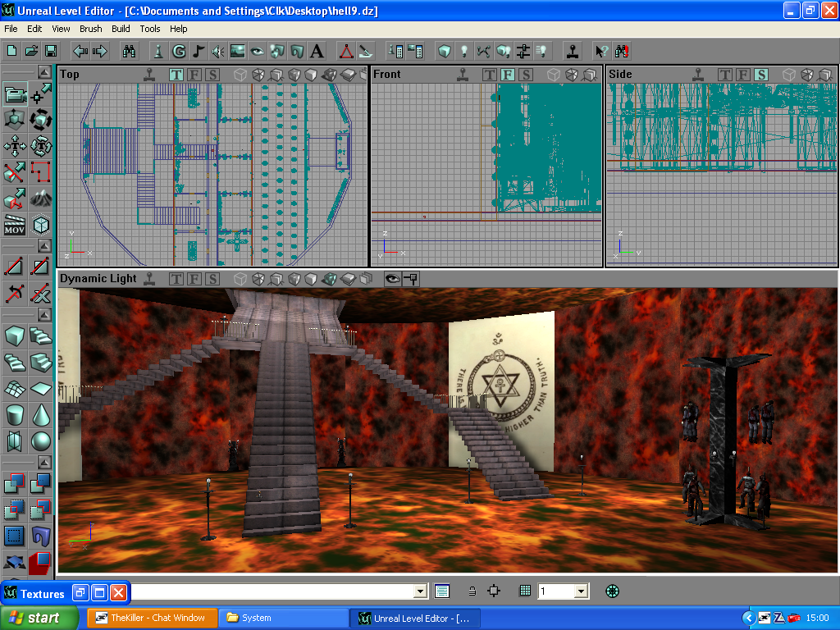
Task: Click the Save level floppy disk icon
Action: pyautogui.click(x=51, y=51)
